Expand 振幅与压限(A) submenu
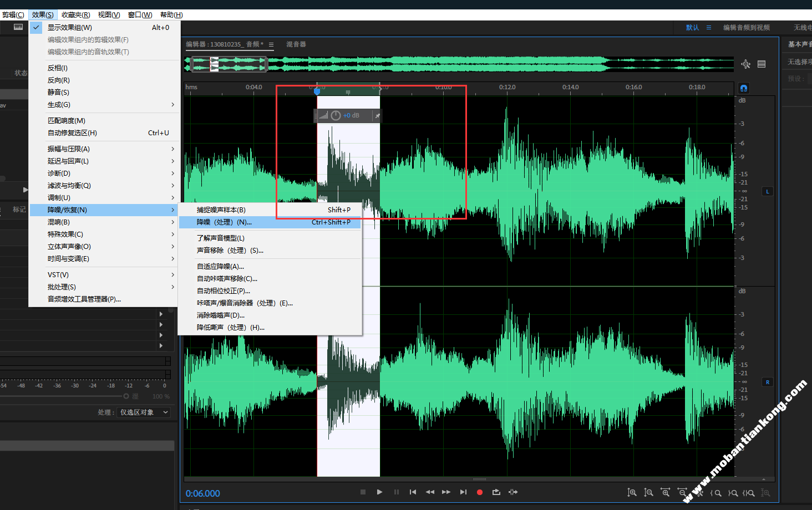Viewport: 812px width, 510px height. tap(104, 149)
